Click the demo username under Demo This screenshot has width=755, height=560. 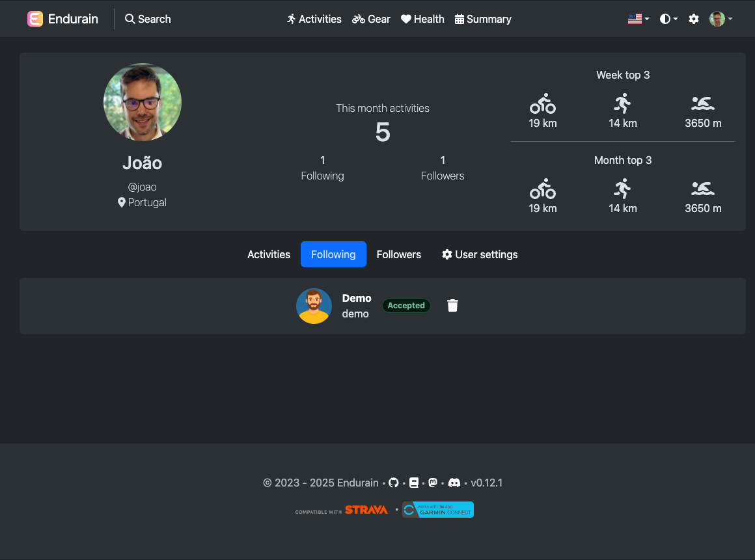pos(355,313)
